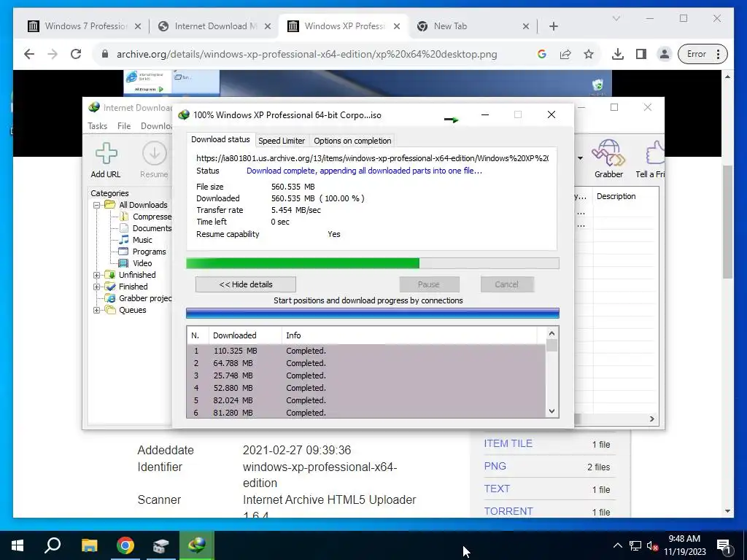Select the Documents category

[145, 228]
